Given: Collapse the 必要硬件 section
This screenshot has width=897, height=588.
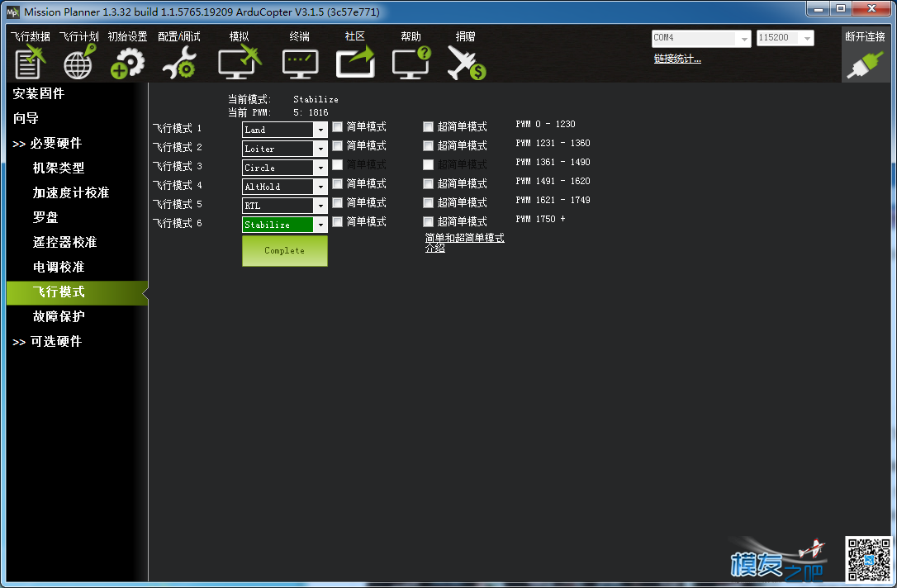Looking at the screenshot, I should point(47,143).
